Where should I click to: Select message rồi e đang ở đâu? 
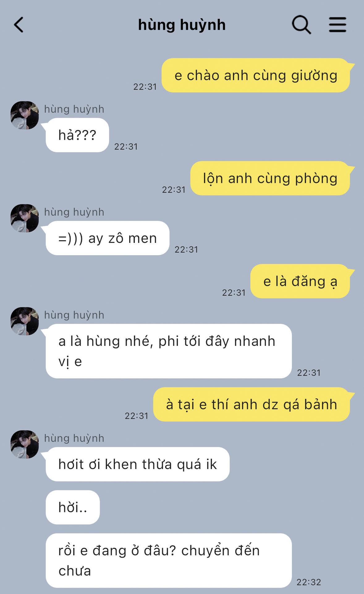(x=169, y=561)
